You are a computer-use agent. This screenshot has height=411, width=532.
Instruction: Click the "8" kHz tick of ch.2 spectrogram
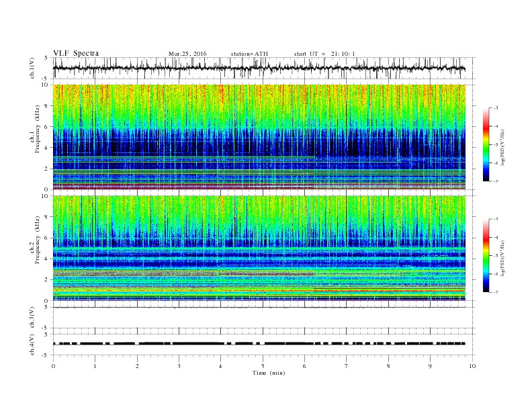(x=47, y=217)
